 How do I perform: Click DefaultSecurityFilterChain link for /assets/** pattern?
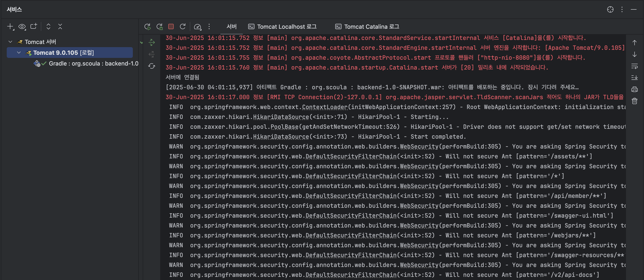(351, 156)
